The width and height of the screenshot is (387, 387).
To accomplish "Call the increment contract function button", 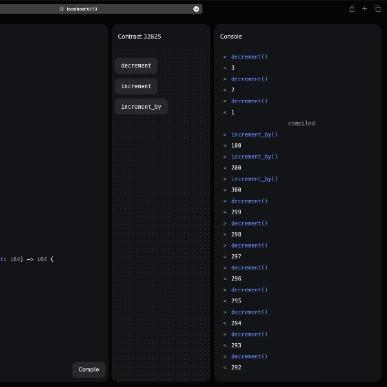I will pos(136,86).
